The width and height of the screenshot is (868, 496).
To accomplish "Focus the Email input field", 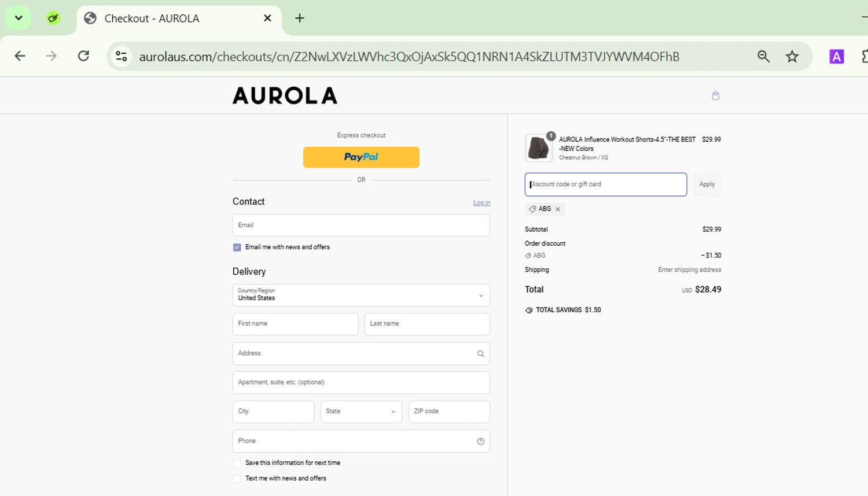I will click(x=361, y=225).
